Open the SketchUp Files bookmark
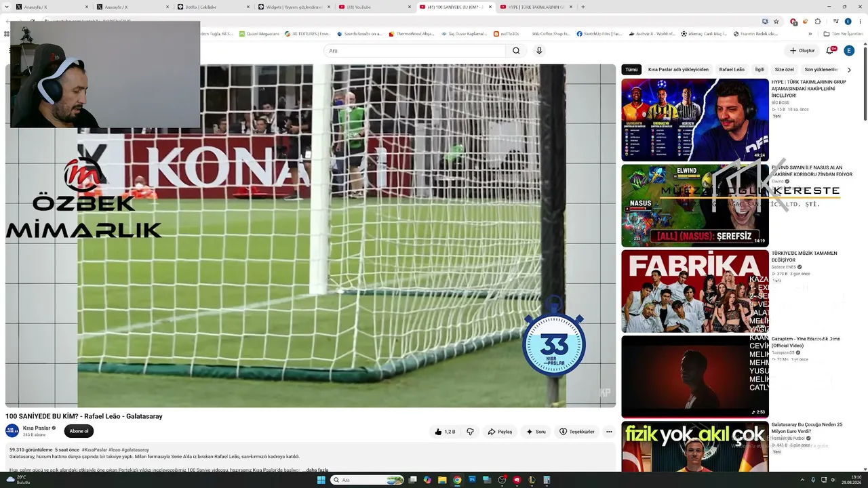 coord(599,33)
